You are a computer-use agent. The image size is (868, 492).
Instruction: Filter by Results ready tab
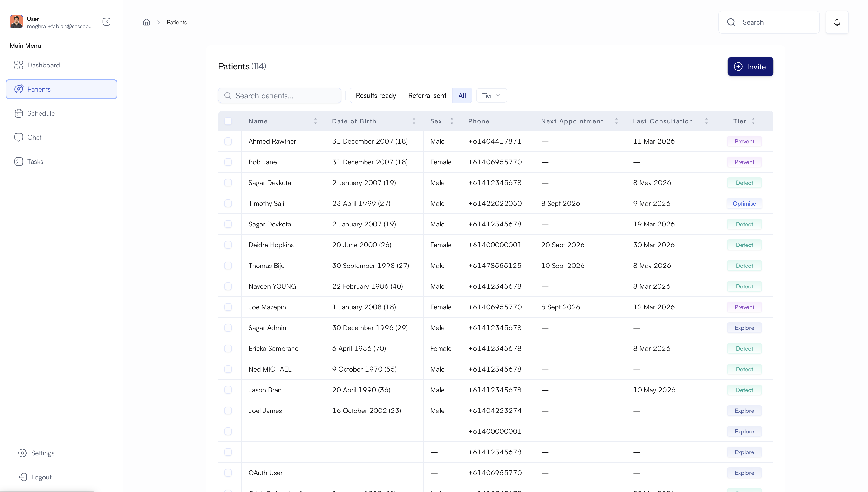376,96
